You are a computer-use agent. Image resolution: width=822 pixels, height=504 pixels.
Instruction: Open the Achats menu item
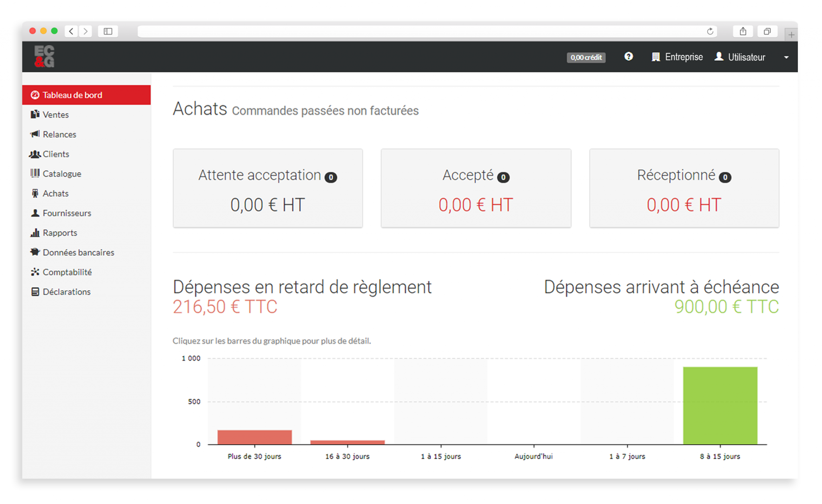click(x=86, y=193)
